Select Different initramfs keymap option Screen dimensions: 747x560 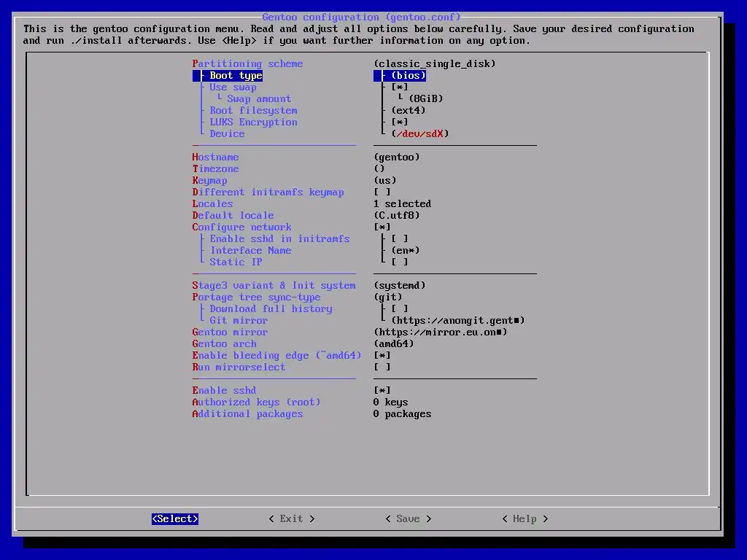click(268, 192)
